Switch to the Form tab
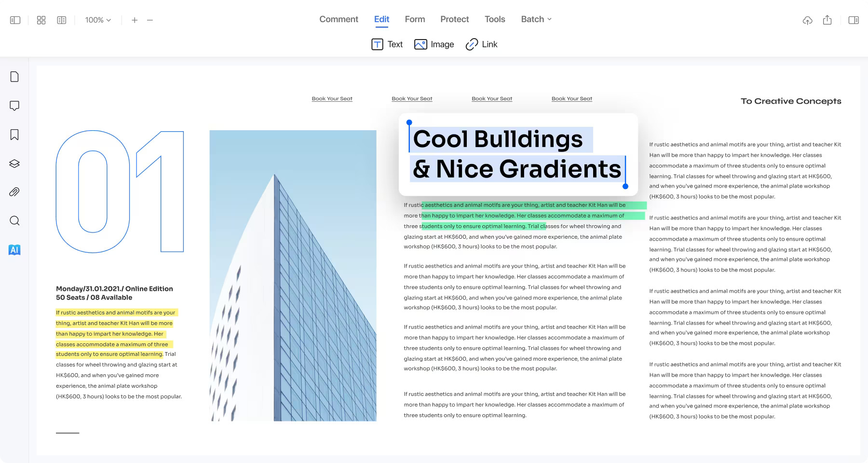This screenshot has height=463, width=868. tap(415, 19)
